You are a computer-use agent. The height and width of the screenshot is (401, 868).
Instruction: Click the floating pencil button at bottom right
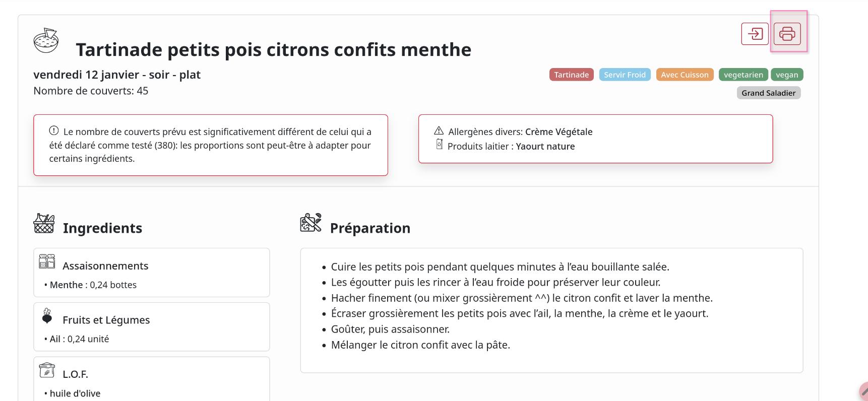(x=863, y=391)
